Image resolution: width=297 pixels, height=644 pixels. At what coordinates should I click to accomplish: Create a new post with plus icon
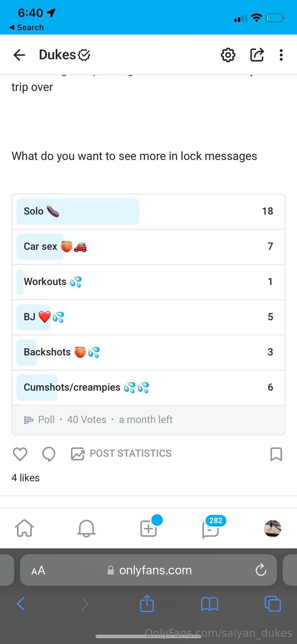point(148,528)
